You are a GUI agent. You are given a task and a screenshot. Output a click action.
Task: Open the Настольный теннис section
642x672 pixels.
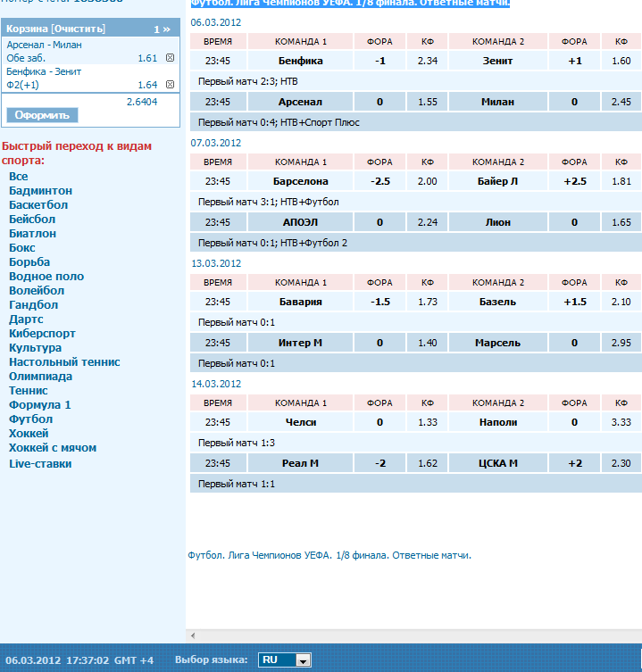(x=65, y=362)
